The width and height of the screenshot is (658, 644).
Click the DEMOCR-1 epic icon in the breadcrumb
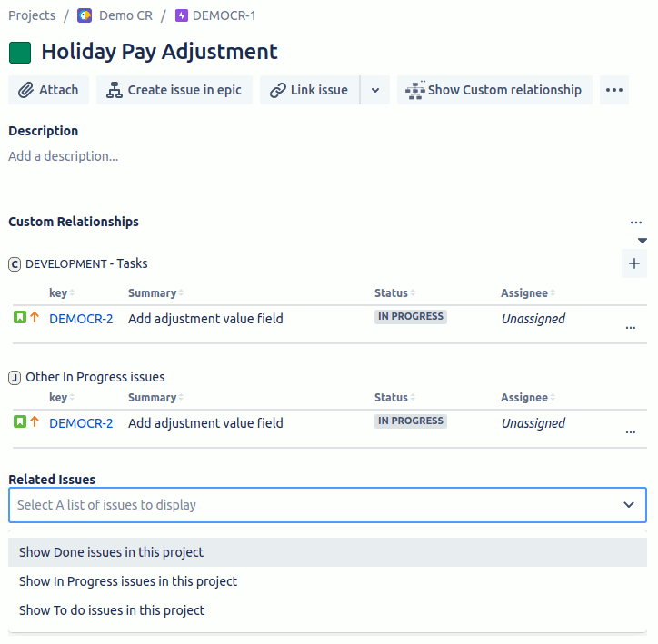click(181, 15)
